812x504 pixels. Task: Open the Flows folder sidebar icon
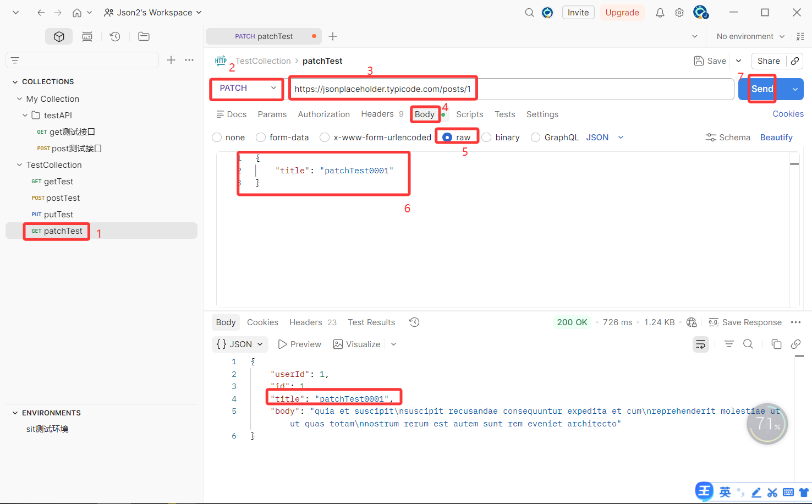[x=144, y=36]
